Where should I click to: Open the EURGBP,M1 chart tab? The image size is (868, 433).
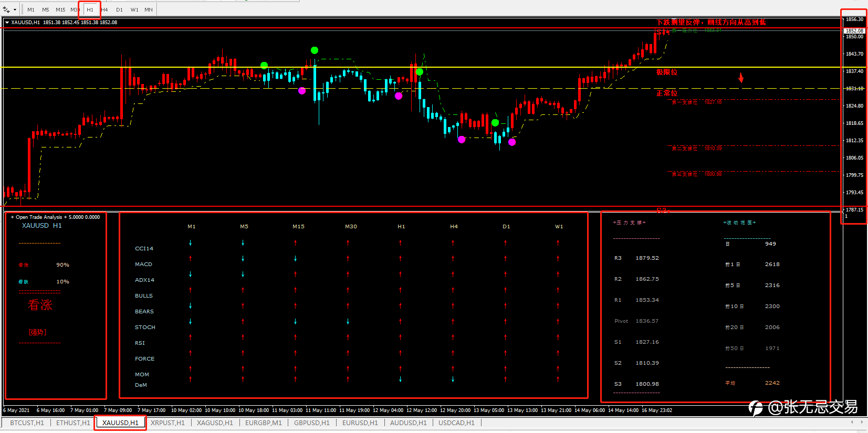coord(264,423)
